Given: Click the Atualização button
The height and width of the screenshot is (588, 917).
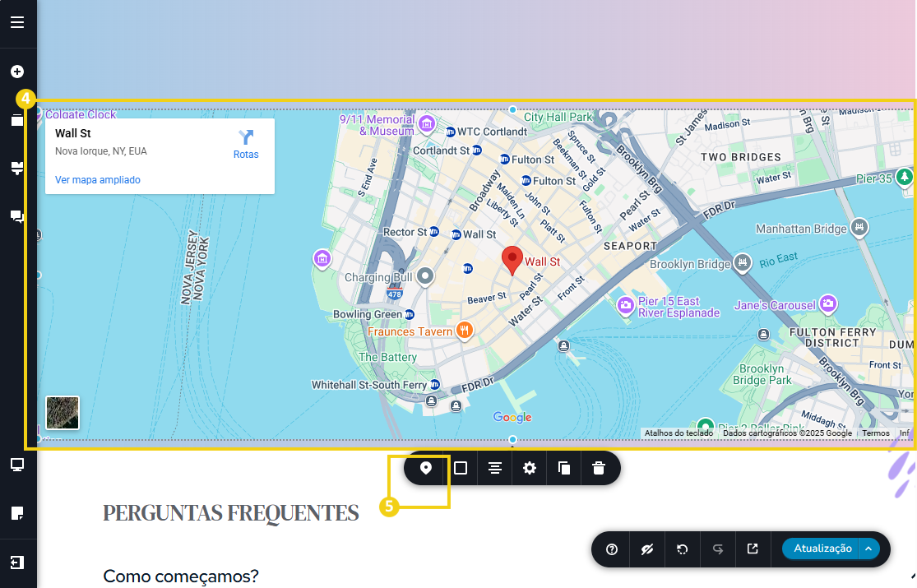Looking at the screenshot, I should click(822, 549).
